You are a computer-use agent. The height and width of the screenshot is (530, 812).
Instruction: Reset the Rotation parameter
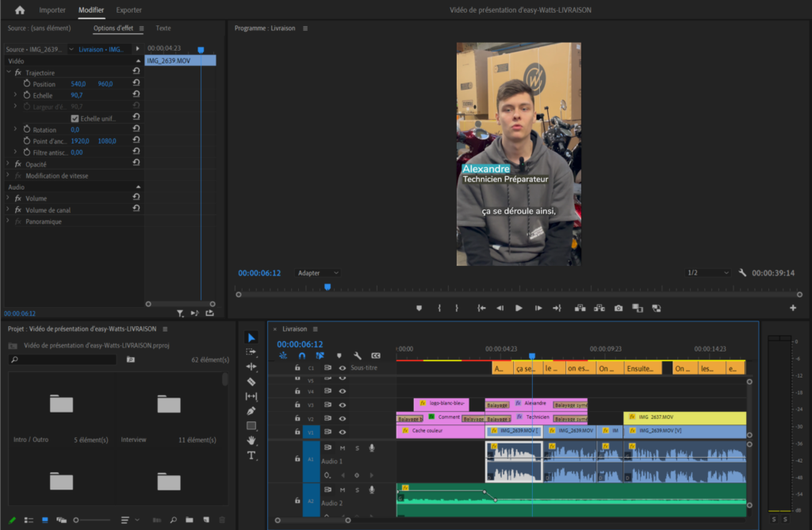click(136, 129)
